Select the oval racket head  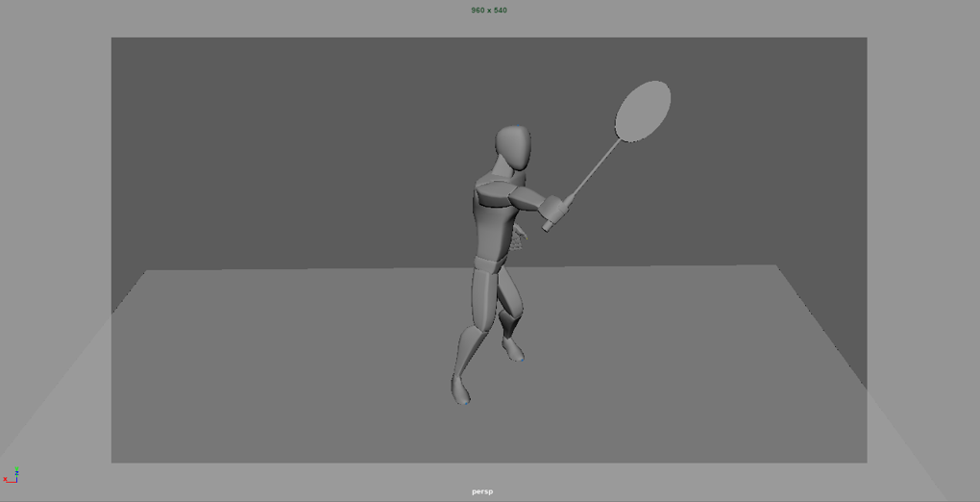coord(643,111)
